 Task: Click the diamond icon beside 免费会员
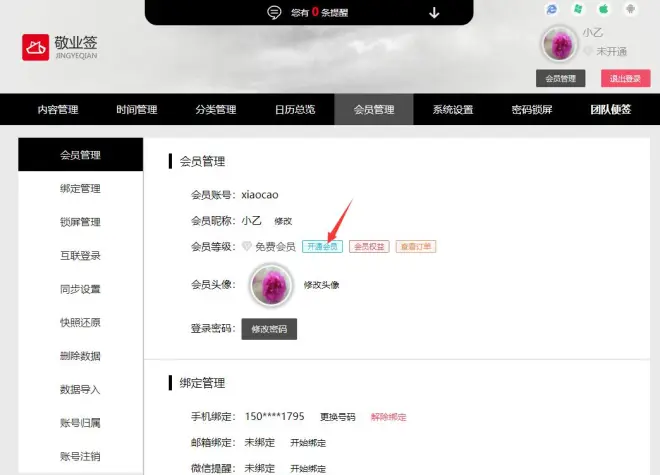(x=246, y=246)
